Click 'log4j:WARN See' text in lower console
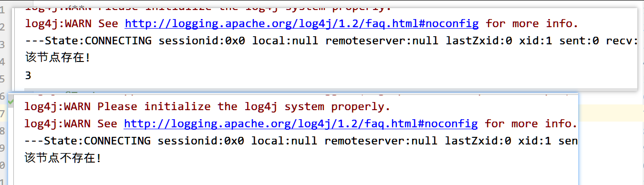644x185 pixels. [x=71, y=124]
